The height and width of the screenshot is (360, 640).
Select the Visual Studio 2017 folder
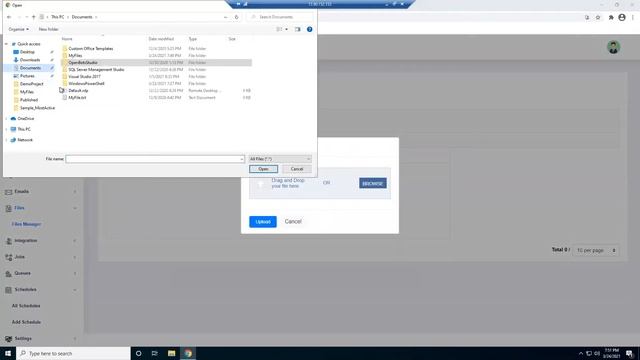pyautogui.click(x=84, y=76)
